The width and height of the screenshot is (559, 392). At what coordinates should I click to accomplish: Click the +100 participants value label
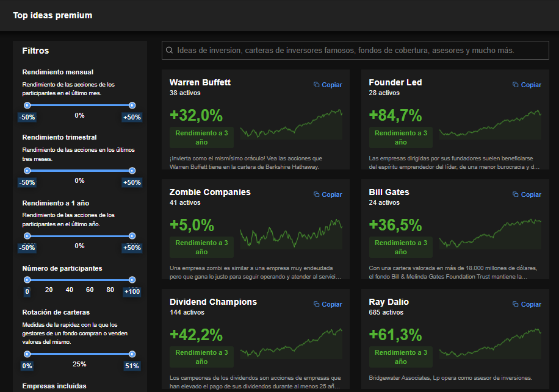[x=132, y=291]
